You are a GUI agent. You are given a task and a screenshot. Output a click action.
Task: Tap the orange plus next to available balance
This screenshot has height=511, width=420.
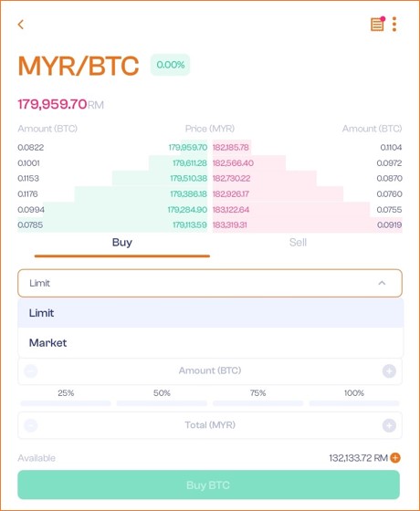tap(395, 458)
